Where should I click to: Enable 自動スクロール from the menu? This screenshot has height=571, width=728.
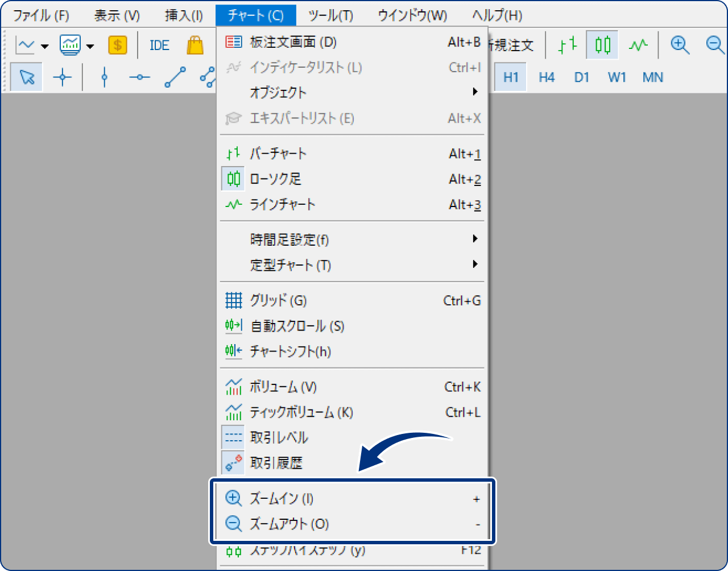[x=290, y=326]
